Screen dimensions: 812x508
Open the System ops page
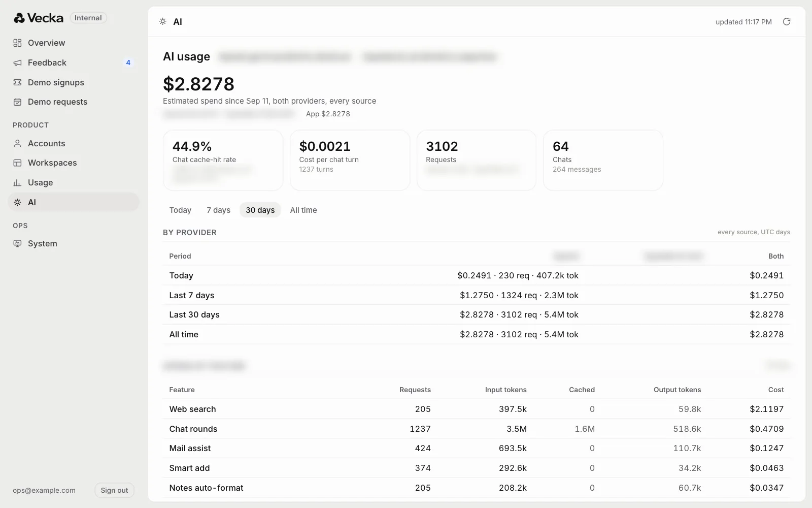tap(74, 243)
